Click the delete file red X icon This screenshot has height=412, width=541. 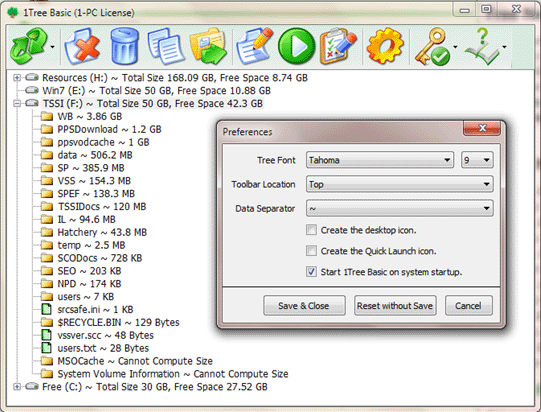82,47
